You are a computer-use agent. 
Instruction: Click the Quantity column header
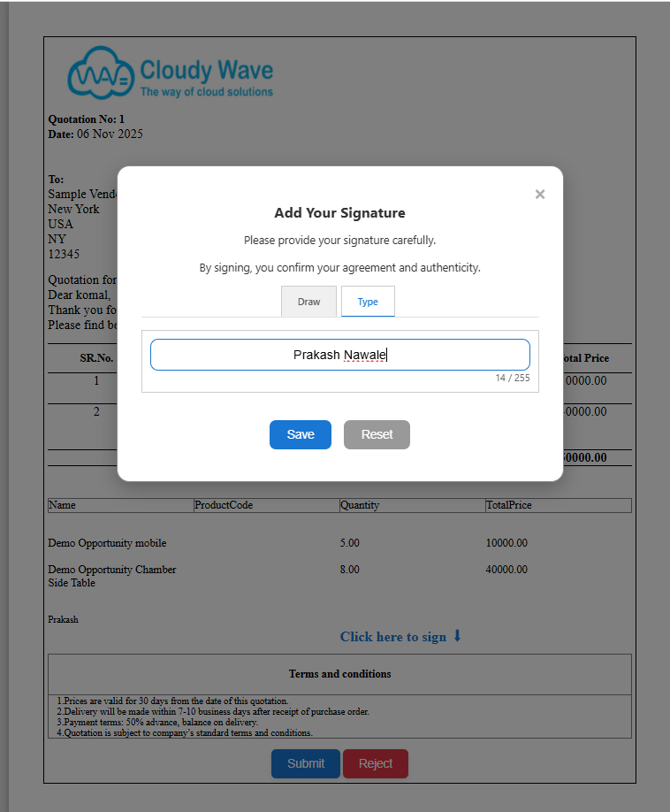point(360,505)
